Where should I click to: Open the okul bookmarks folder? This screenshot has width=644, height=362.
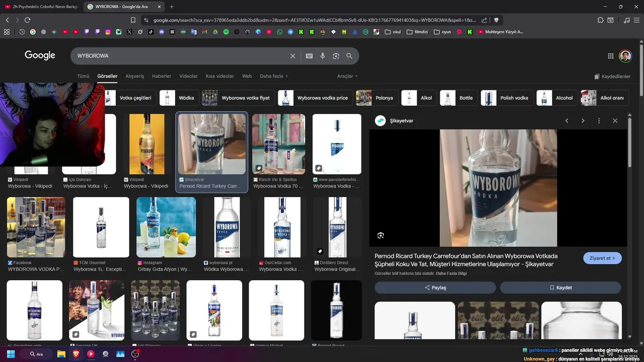coord(392,32)
